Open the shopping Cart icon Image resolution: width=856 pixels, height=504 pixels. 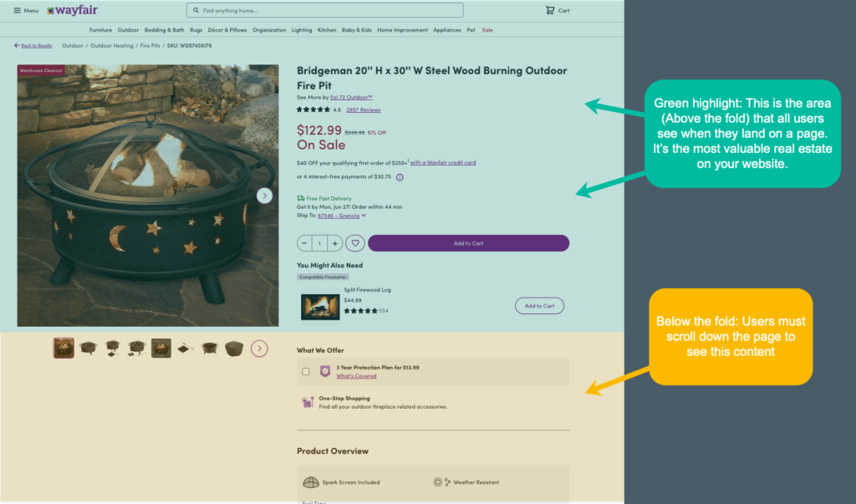coord(549,11)
